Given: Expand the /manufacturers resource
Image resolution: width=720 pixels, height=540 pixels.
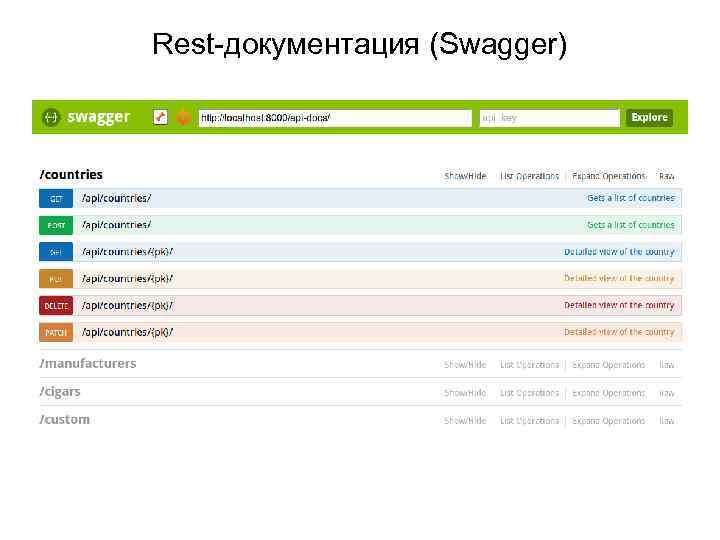Looking at the screenshot, I should tap(88, 364).
